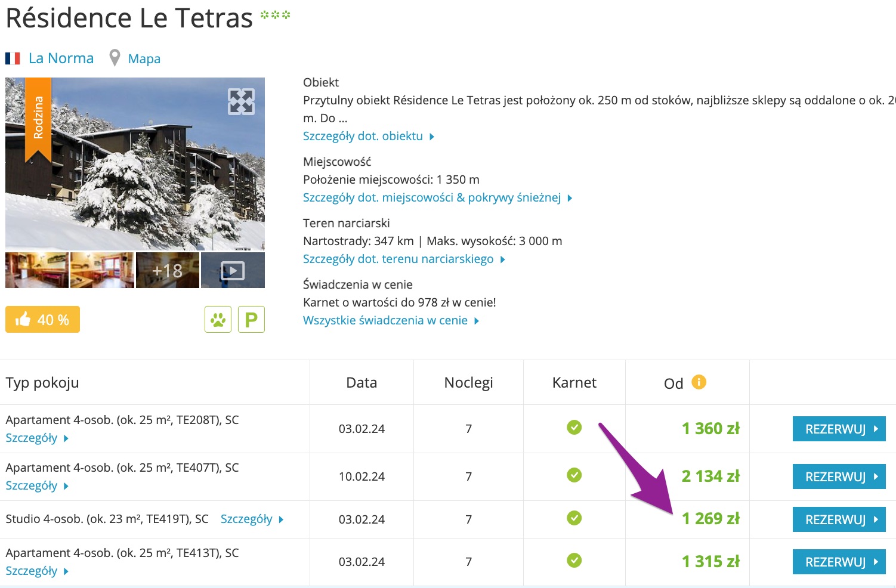
Task: Click the Résidence Le Tetras title
Action: pyautogui.click(x=129, y=18)
